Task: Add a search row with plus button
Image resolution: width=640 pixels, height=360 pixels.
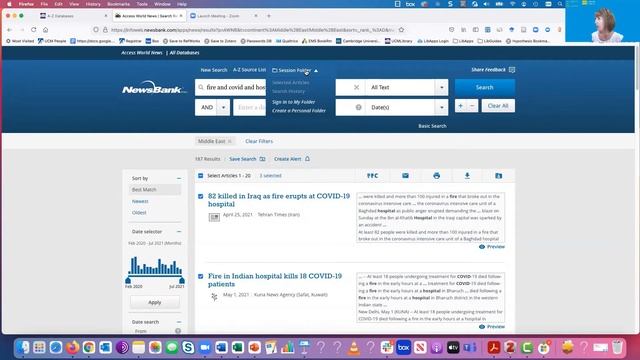Action: [460, 106]
